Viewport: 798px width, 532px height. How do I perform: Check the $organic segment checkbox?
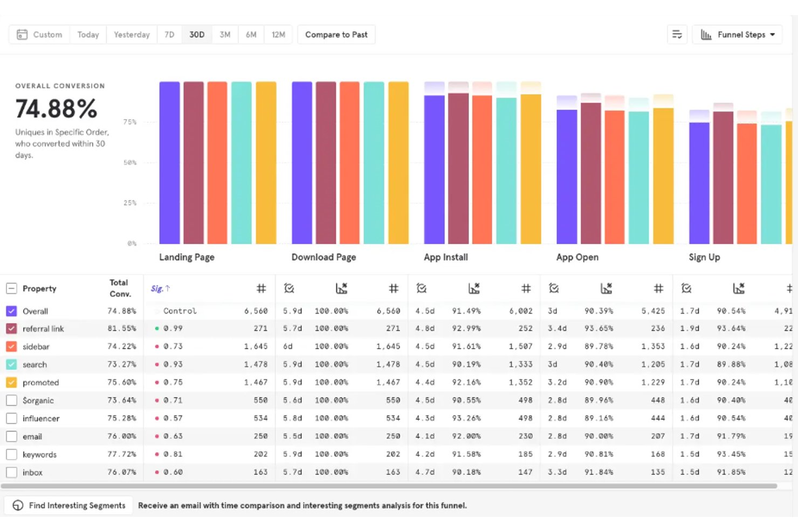click(11, 400)
